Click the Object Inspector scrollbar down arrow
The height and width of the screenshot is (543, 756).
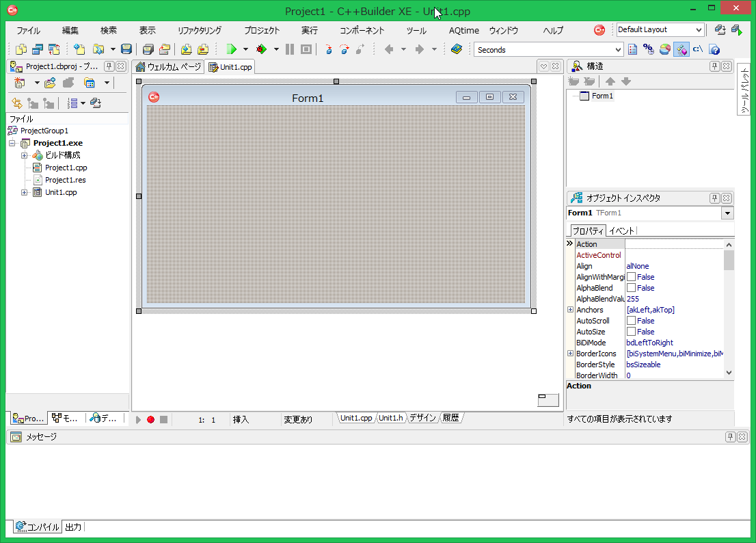point(729,373)
